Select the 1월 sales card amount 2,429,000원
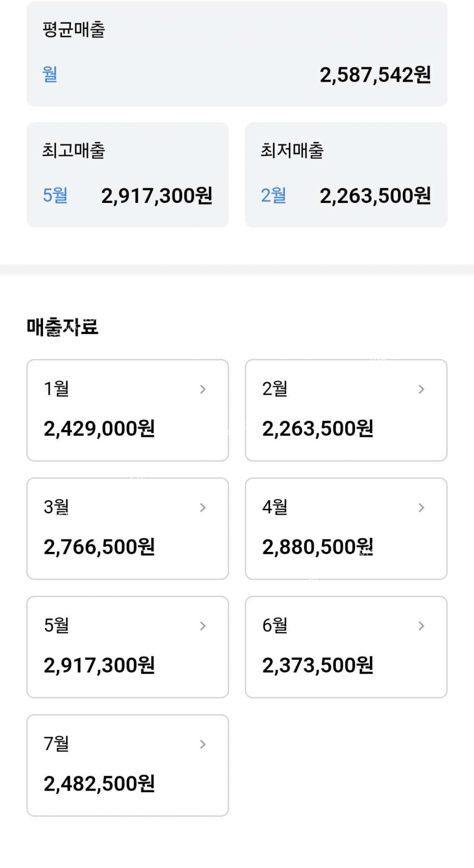Screen dimensions: 474x868 [99, 429]
